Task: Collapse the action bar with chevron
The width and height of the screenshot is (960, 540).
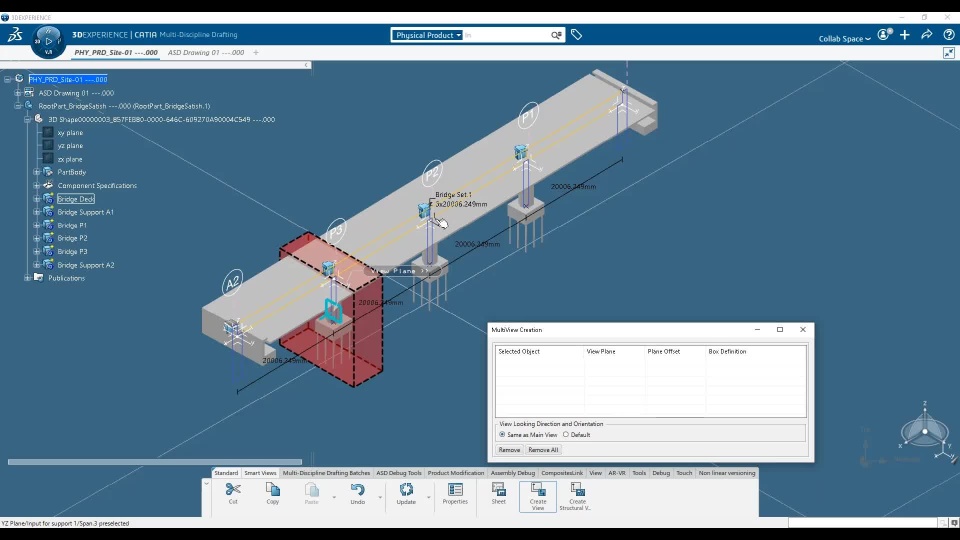Action: pyautogui.click(x=206, y=484)
